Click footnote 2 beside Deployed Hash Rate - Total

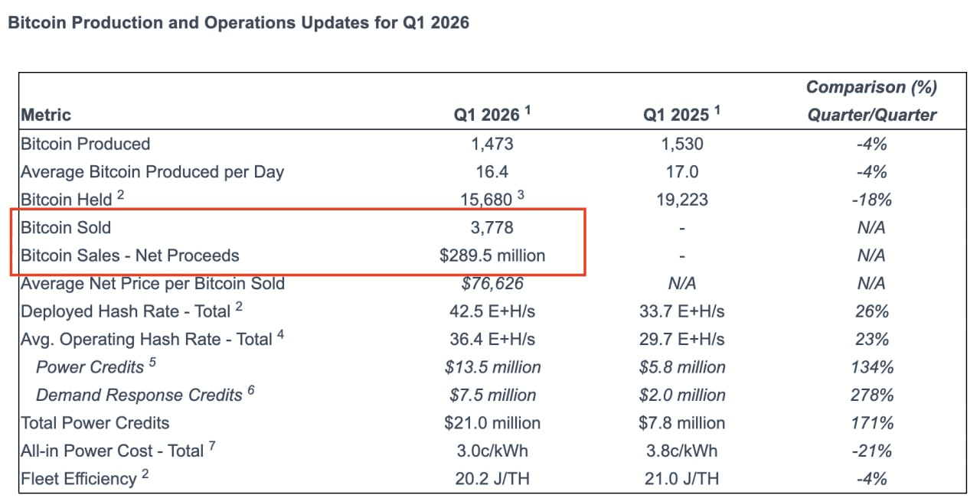click(239, 306)
